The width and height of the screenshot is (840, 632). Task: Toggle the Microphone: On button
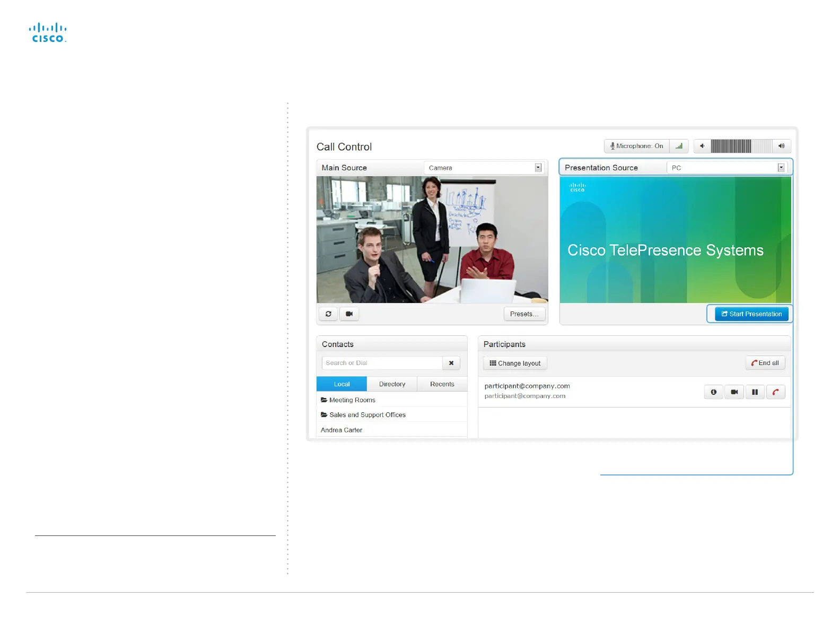[x=637, y=146]
